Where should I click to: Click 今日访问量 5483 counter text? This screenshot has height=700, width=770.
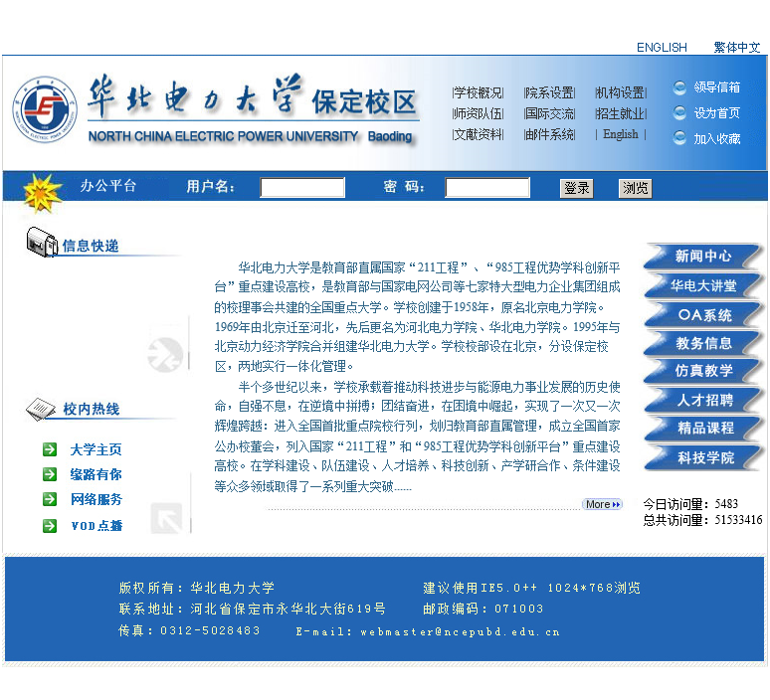pyautogui.click(x=690, y=504)
